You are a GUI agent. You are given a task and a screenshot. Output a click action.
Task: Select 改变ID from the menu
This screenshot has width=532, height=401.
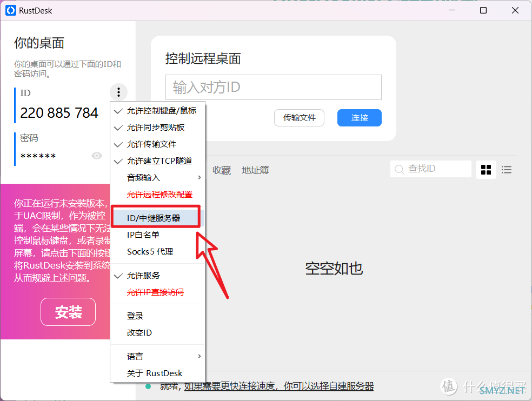[x=158, y=333]
